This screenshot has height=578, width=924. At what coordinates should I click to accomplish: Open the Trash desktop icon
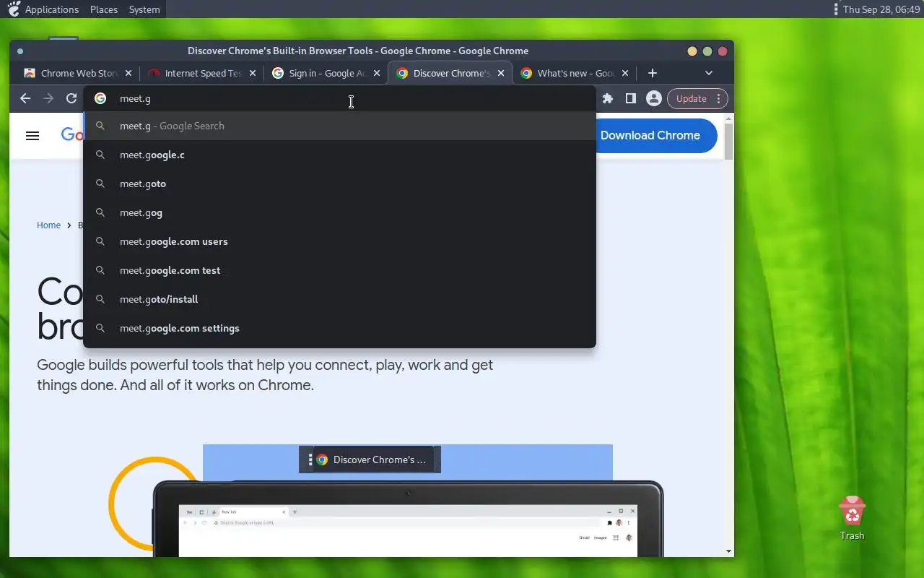pos(853,518)
